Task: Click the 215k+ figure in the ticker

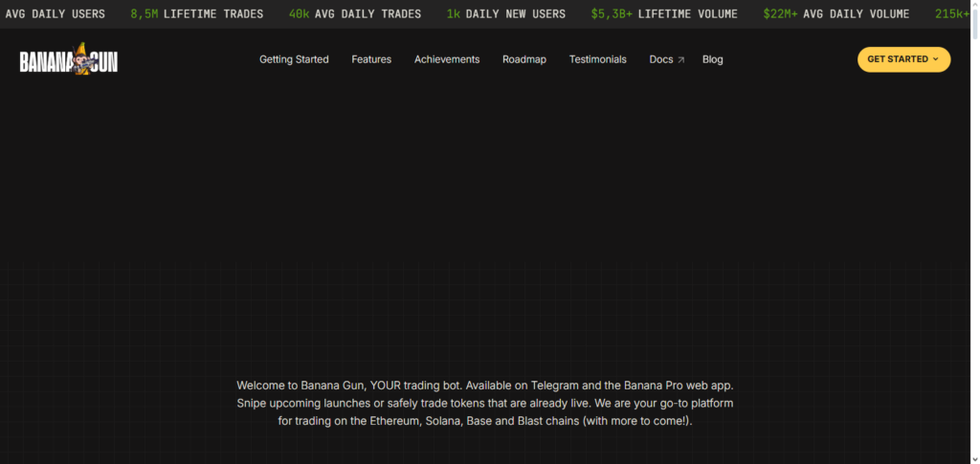Action: [x=955, y=14]
